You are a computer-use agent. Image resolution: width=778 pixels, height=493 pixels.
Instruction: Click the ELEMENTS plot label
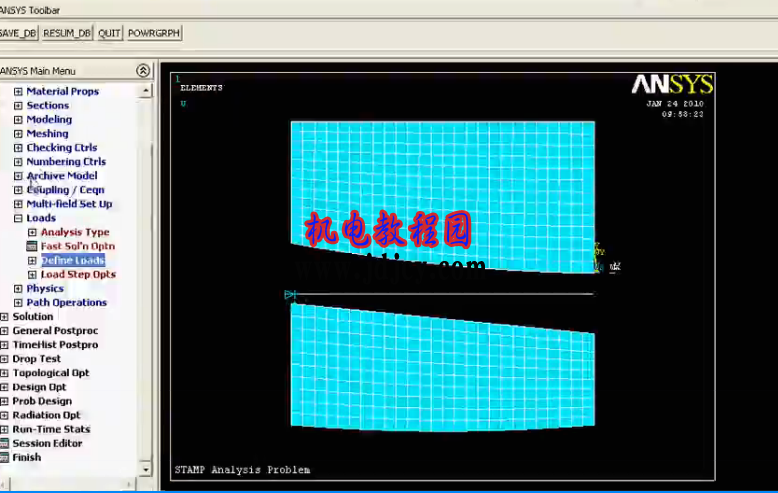click(x=201, y=88)
